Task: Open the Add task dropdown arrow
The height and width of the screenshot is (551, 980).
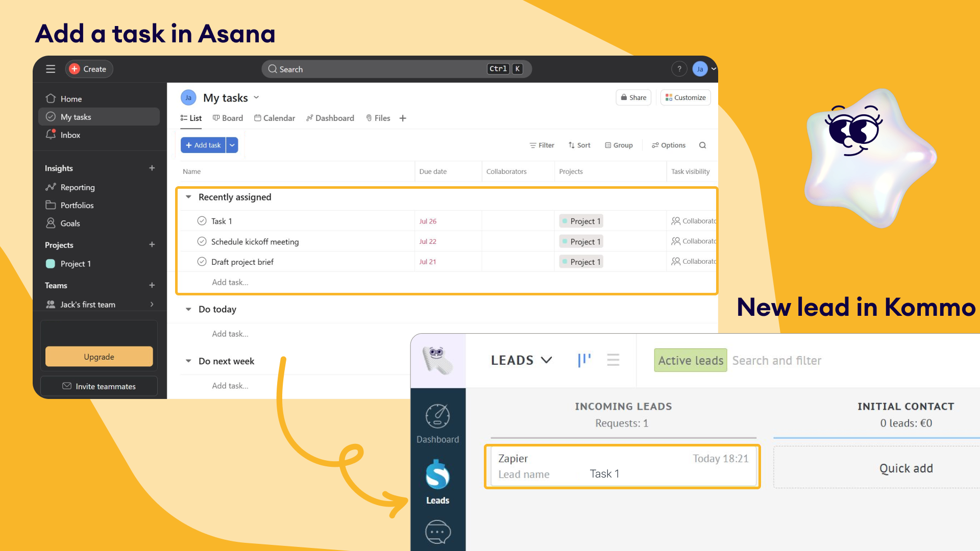Action: pyautogui.click(x=232, y=145)
